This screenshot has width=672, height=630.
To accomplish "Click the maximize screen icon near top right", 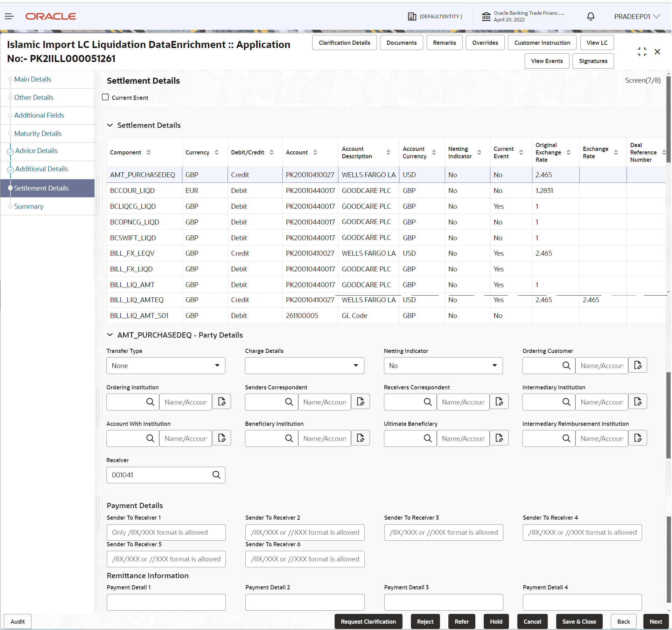I will [642, 51].
